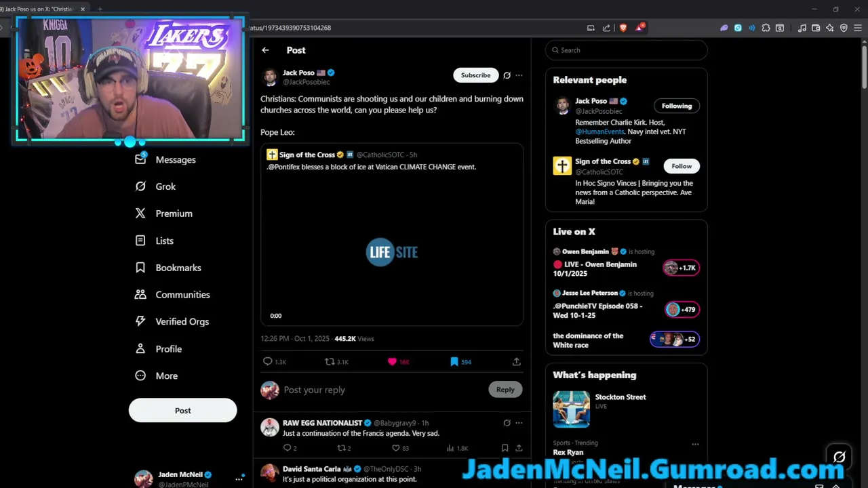The height and width of the screenshot is (488, 868).
Task: Open Sign of the Cross quoted author
Action: tap(307, 155)
